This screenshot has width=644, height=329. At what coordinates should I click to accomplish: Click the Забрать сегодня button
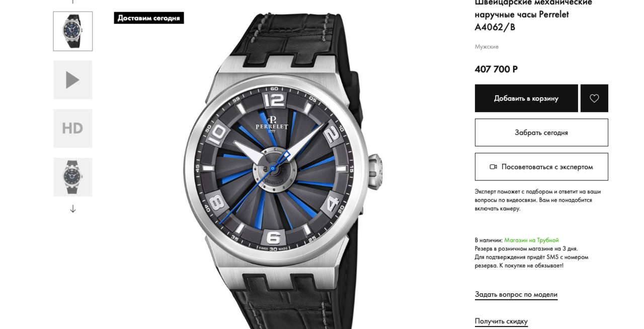pos(541,133)
